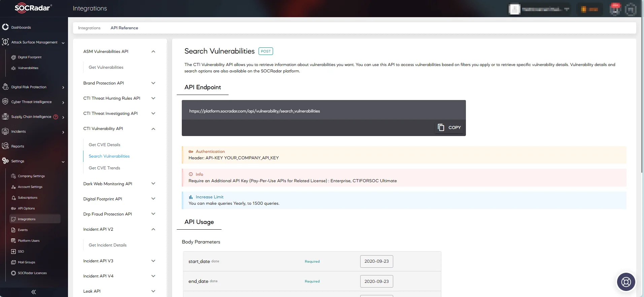Image resolution: width=644 pixels, height=297 pixels.
Task: Click the end_date input field
Action: click(376, 281)
